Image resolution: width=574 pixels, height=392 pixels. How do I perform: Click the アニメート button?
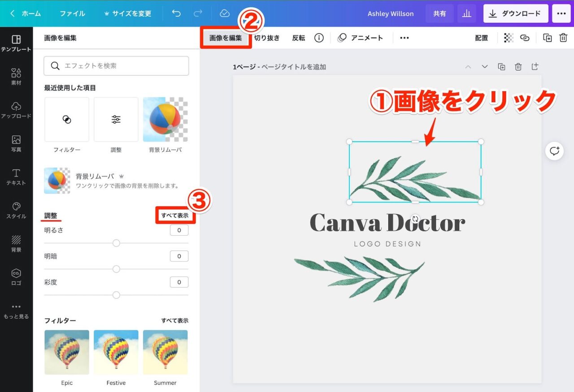361,38
